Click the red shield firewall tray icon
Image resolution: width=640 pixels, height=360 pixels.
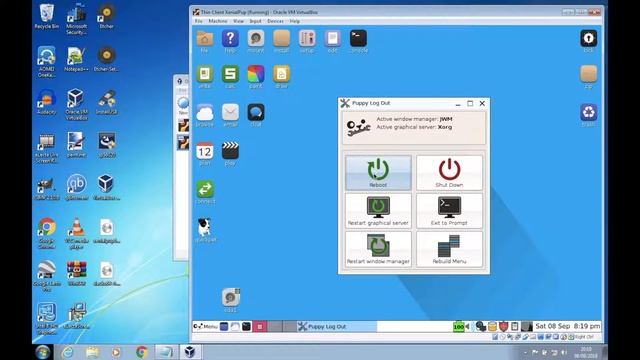pos(504,327)
